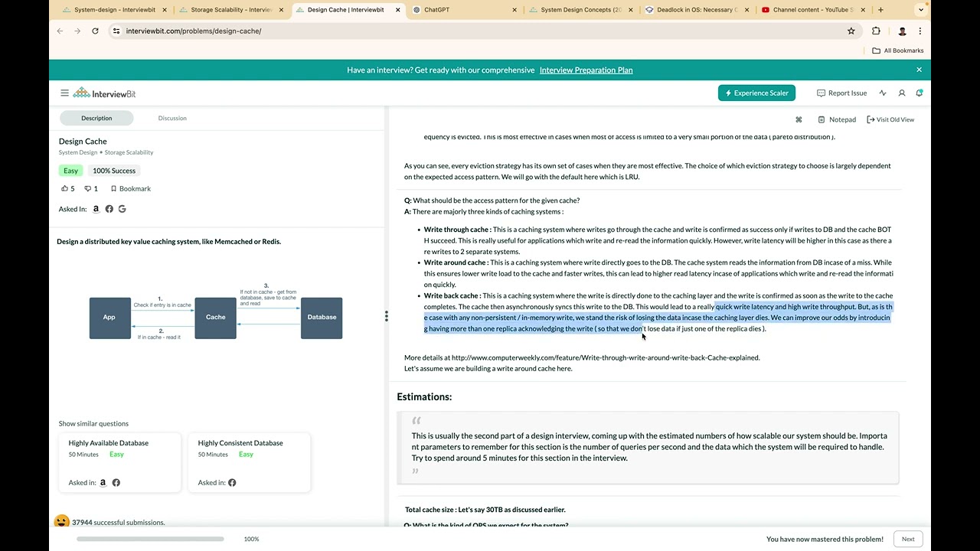Switch to Storage Scalability browser tab
980x551 pixels.
coord(230,10)
